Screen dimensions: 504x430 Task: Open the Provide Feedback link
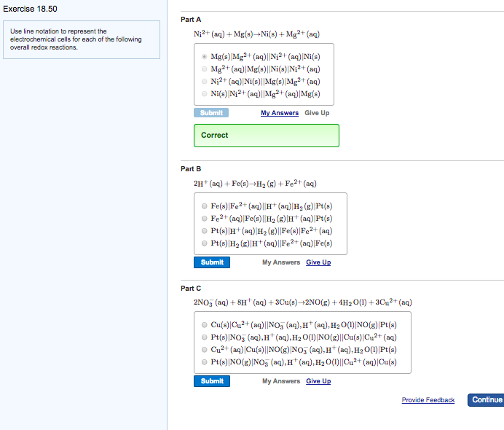(x=428, y=400)
